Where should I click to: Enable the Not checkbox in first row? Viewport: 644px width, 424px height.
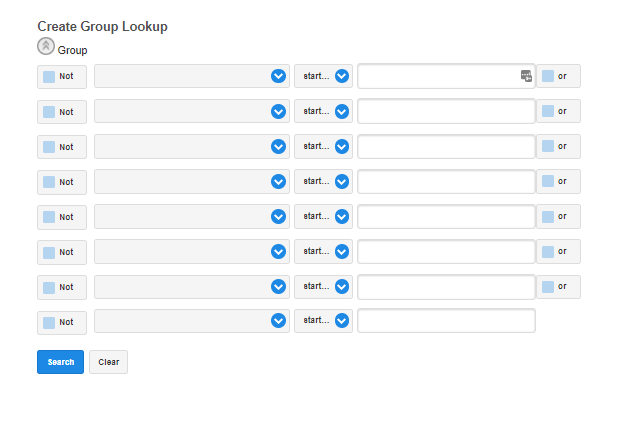pyautogui.click(x=49, y=76)
